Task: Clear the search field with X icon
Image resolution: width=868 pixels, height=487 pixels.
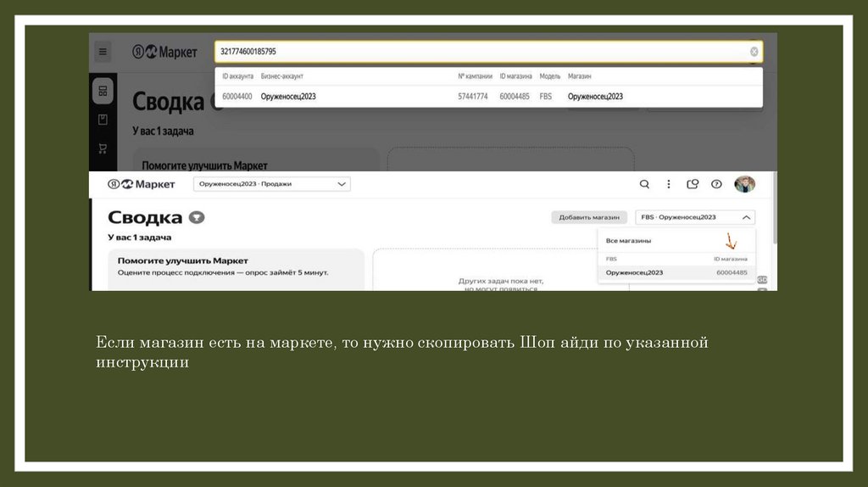Action: (x=754, y=52)
